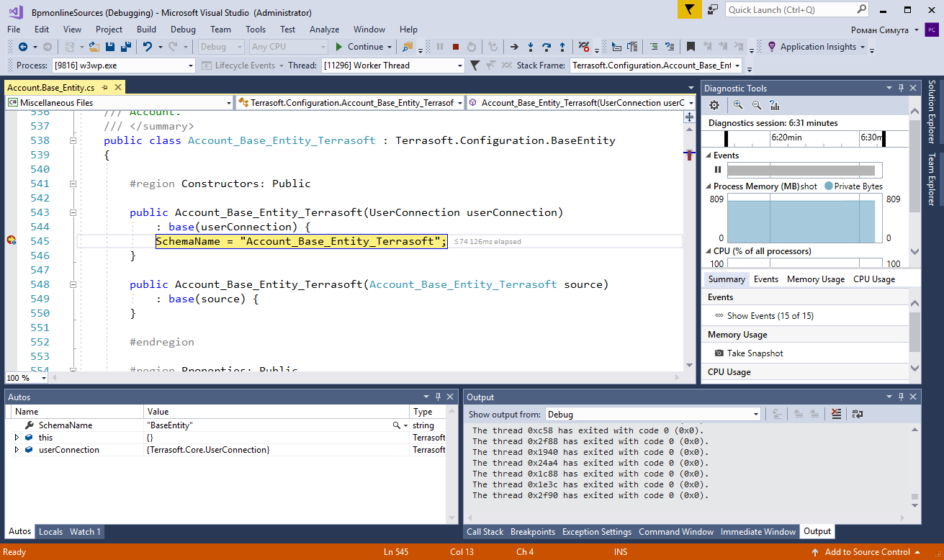Click the Zoom In icon in Diagnostic Tools
The width and height of the screenshot is (944, 560).
coord(738,105)
